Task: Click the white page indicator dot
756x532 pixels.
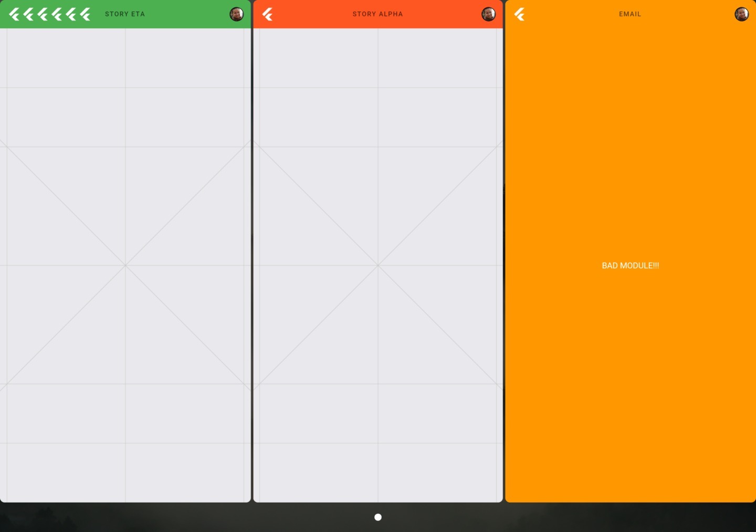Action: [x=378, y=517]
